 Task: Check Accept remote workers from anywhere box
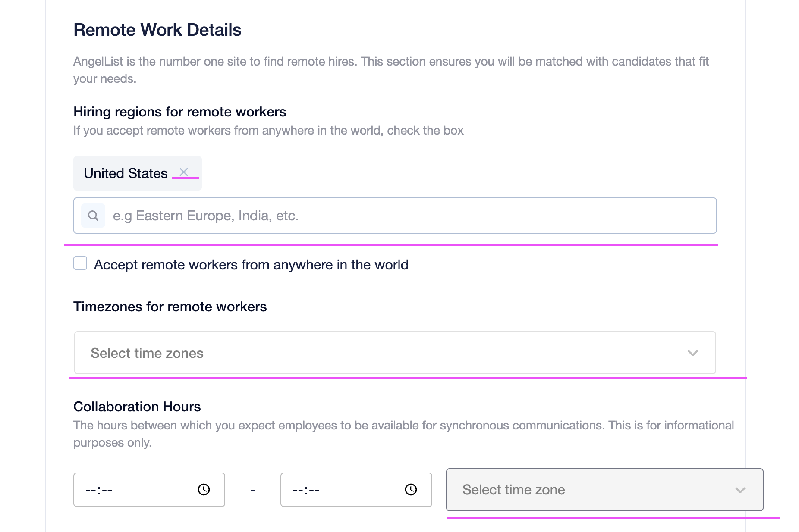(x=80, y=263)
